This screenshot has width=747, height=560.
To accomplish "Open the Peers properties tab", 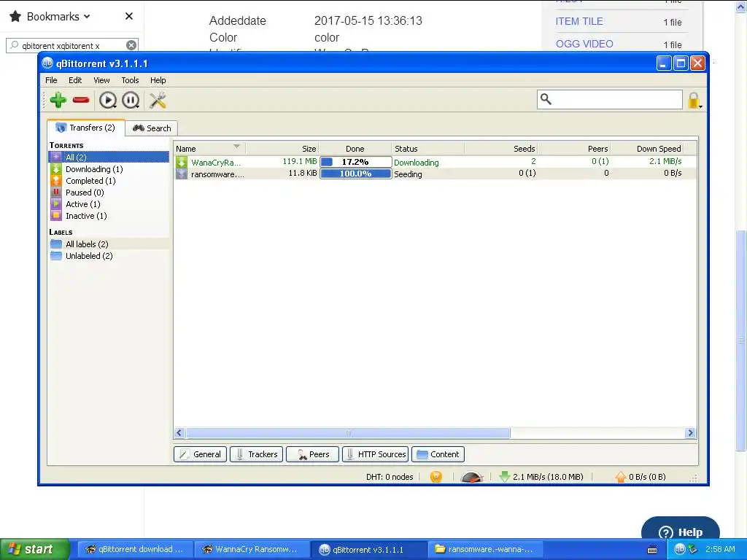I will (x=312, y=454).
